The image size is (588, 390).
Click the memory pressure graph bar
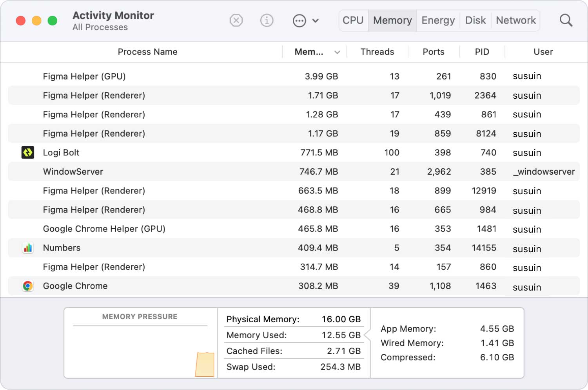coord(205,364)
